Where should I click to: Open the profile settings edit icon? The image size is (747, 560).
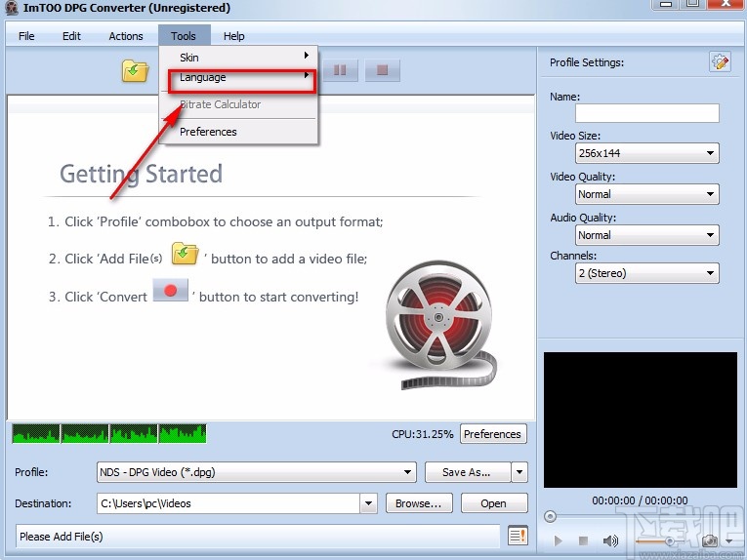tap(720, 62)
